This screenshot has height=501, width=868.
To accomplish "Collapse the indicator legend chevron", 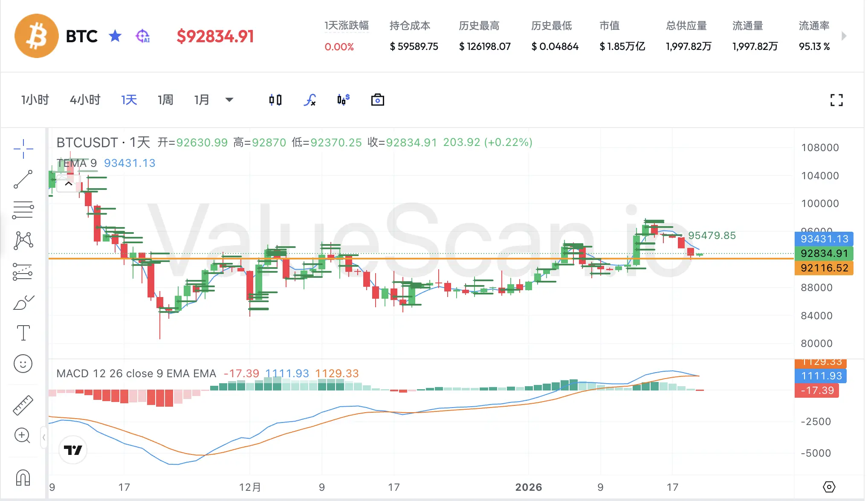I will (x=69, y=184).
